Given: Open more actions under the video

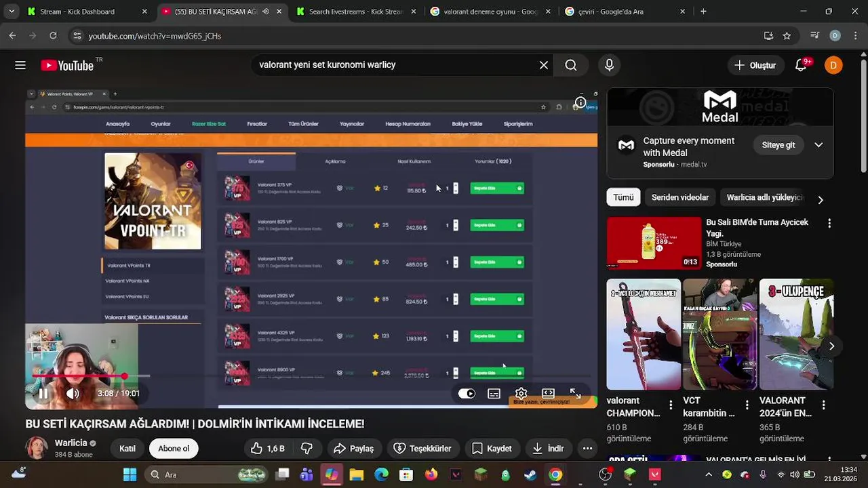Looking at the screenshot, I should [587, 449].
